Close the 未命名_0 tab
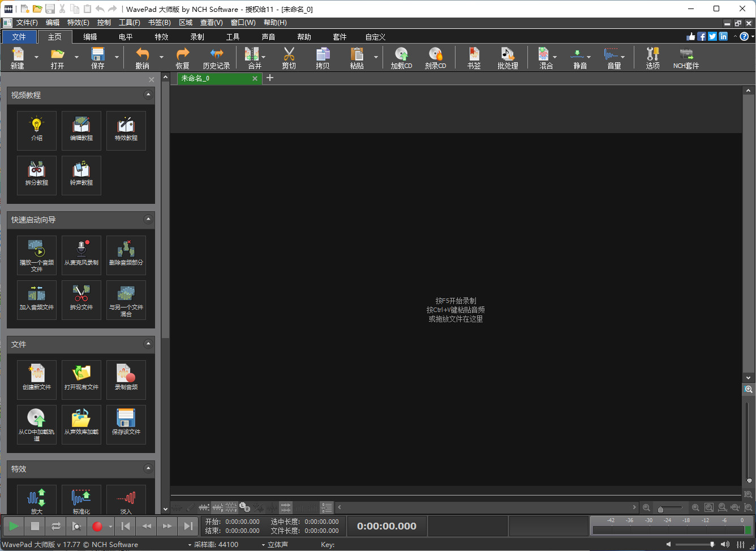The height and width of the screenshot is (551, 756). (255, 79)
